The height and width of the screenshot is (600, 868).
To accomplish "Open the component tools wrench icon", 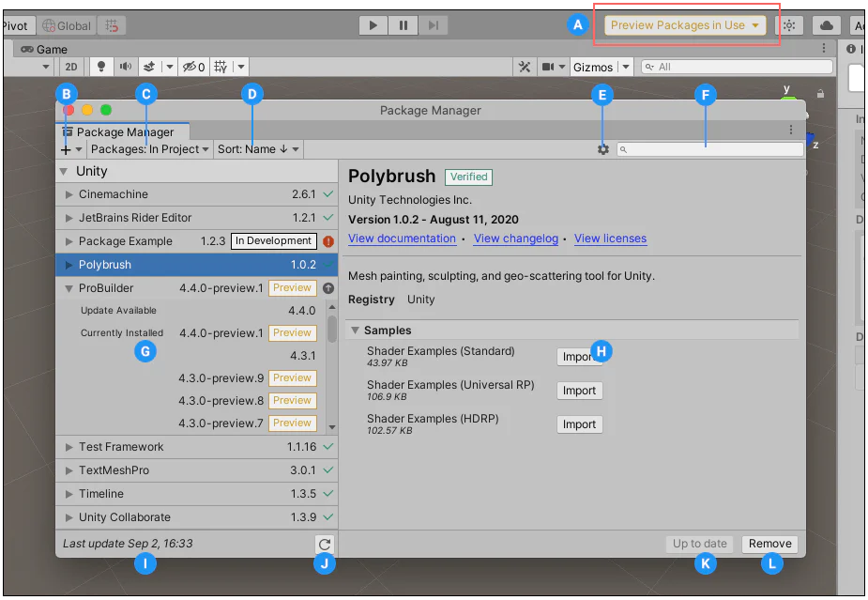I will [x=525, y=67].
